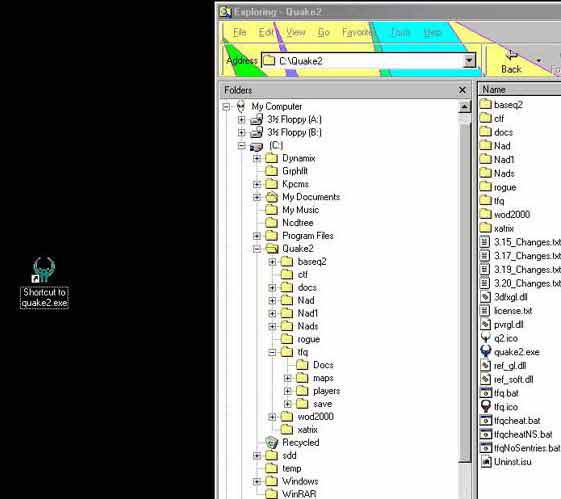This screenshot has height=499, width=561.
Task: Expand the maps folder under tfq
Action: tap(288, 378)
